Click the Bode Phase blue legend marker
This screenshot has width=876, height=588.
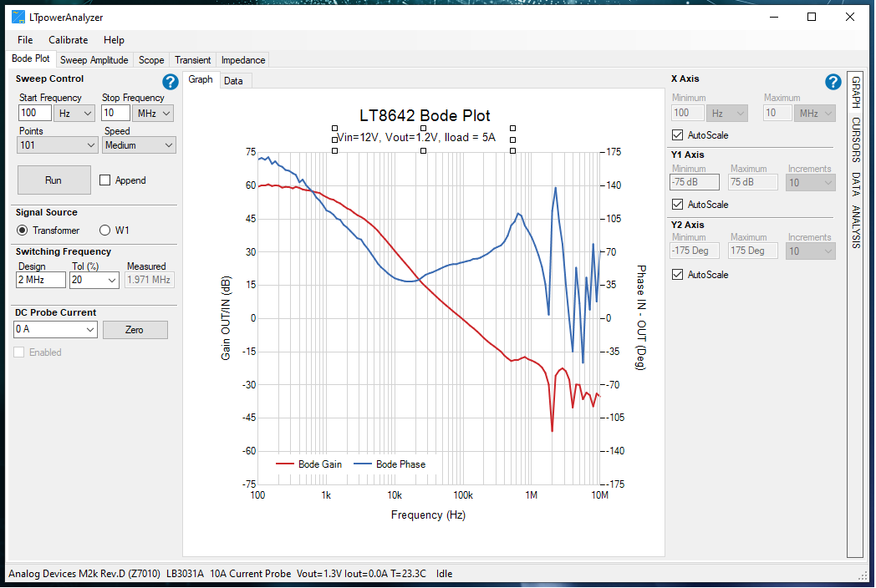pos(363,464)
